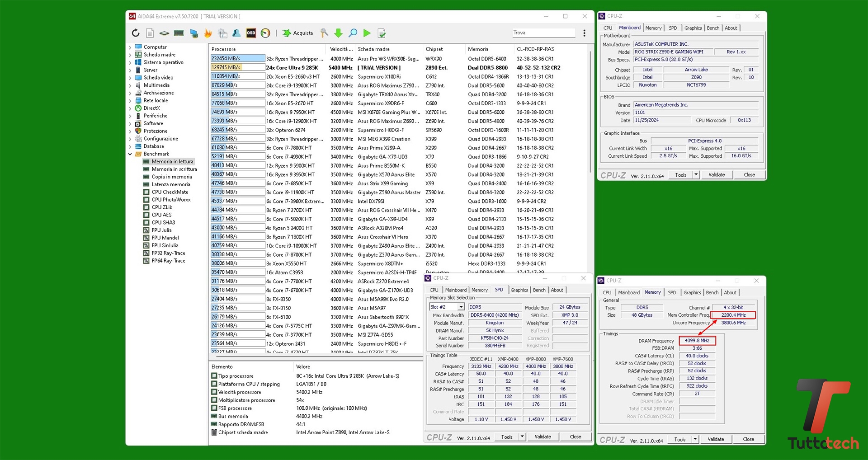
Task: Open the three-dot menu beside Trova
Action: tap(584, 33)
